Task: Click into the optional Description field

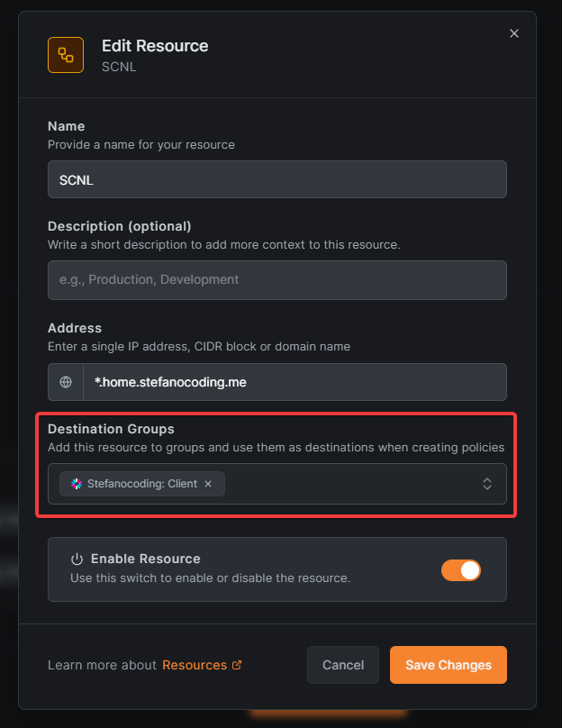Action: pyautogui.click(x=277, y=279)
